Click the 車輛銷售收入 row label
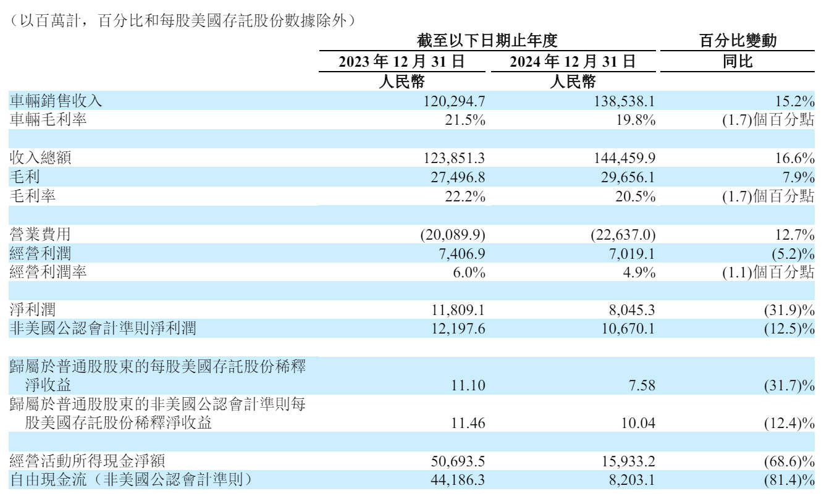Image resolution: width=824 pixels, height=504 pixels. click(x=56, y=101)
